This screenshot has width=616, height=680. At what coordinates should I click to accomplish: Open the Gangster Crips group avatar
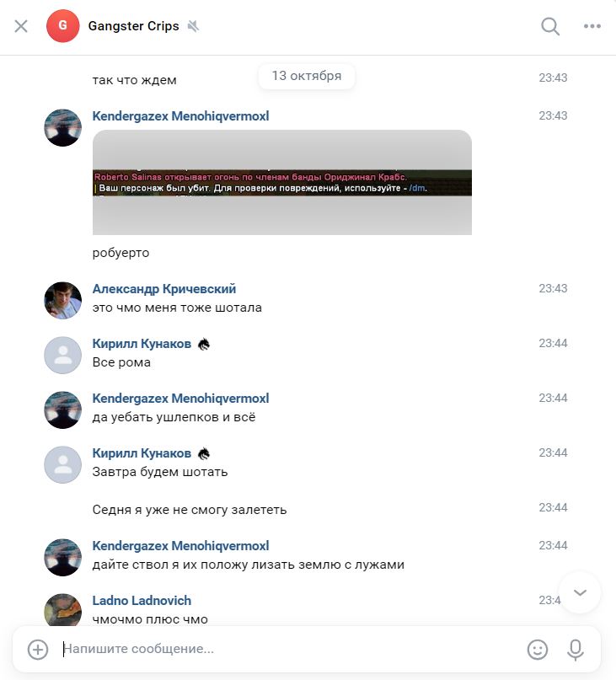[63, 26]
